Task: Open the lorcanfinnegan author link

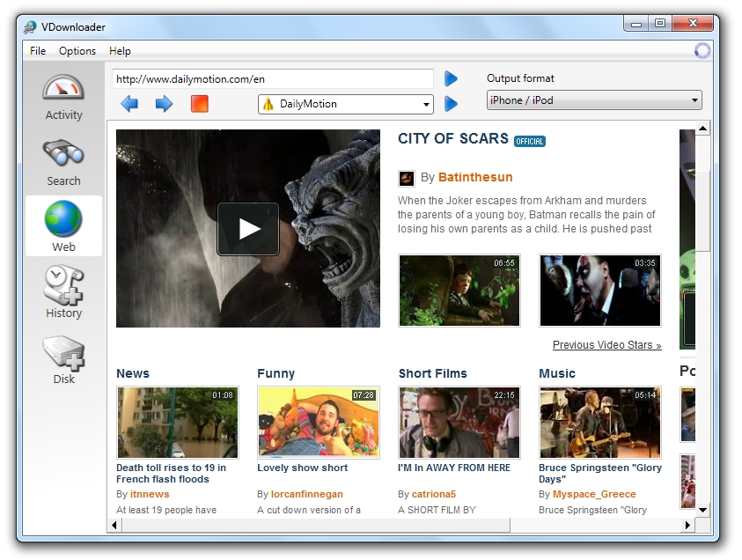Action: (306, 494)
